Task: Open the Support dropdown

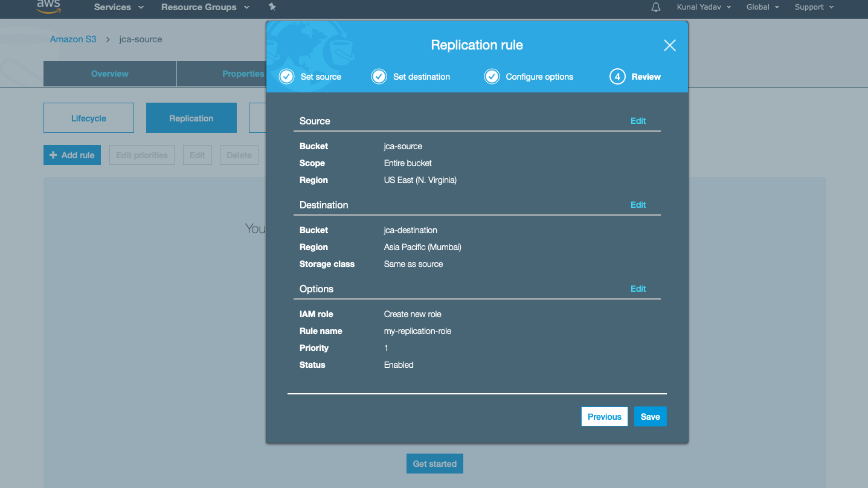Action: (x=814, y=7)
